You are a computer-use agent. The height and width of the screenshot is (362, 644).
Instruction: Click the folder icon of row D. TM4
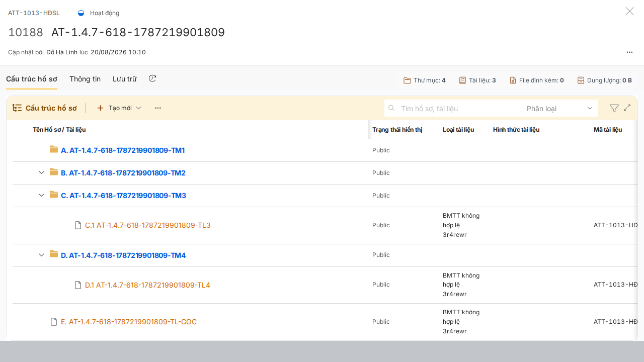(x=54, y=254)
